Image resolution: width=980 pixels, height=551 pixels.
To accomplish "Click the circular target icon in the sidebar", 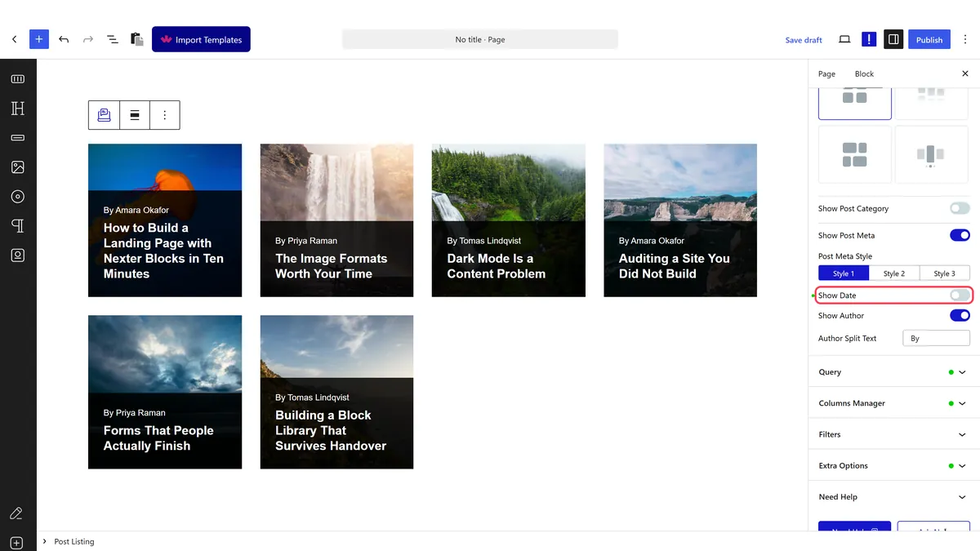I will 18,197.
